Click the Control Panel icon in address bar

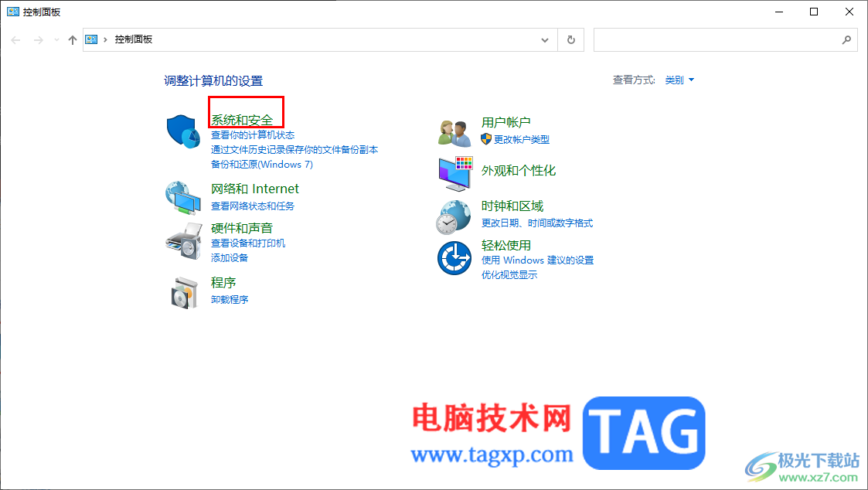coord(91,39)
